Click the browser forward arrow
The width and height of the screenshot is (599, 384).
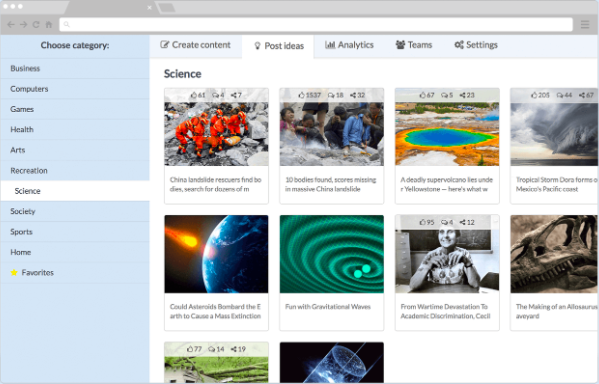point(23,24)
